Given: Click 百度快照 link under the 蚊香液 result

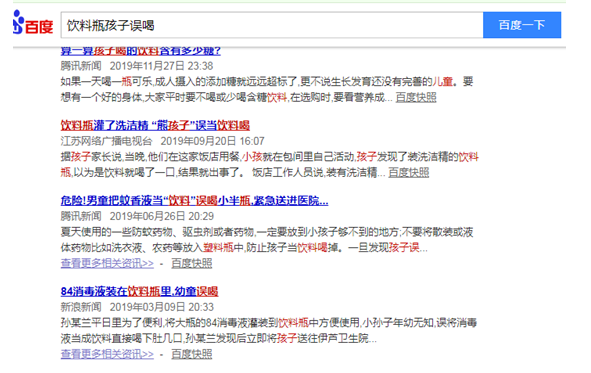Looking at the screenshot, I should (191, 263).
